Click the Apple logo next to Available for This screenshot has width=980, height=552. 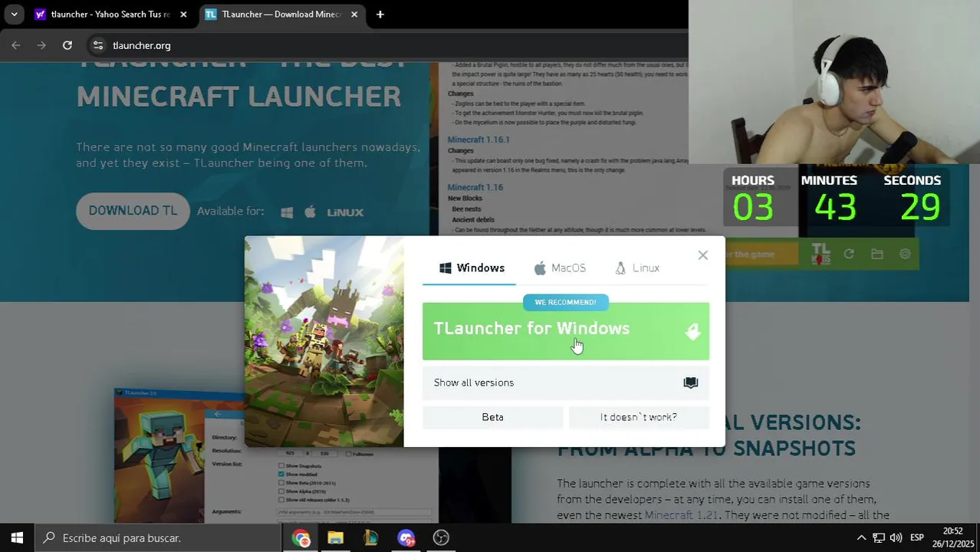[310, 212]
